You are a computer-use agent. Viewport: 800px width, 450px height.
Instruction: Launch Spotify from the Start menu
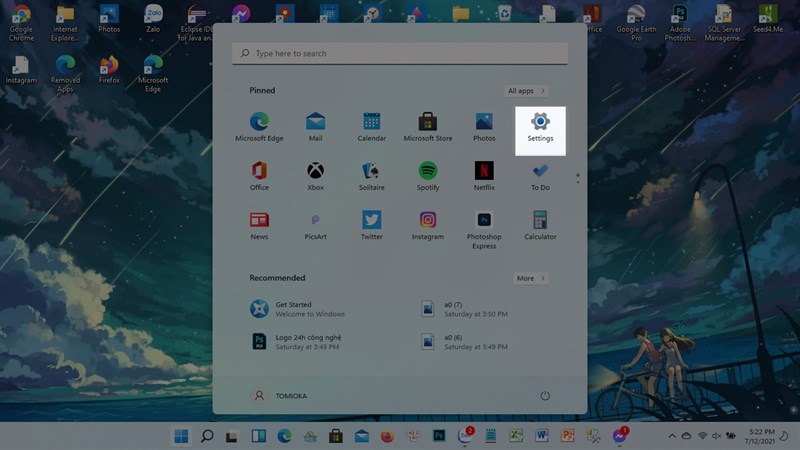(x=428, y=176)
